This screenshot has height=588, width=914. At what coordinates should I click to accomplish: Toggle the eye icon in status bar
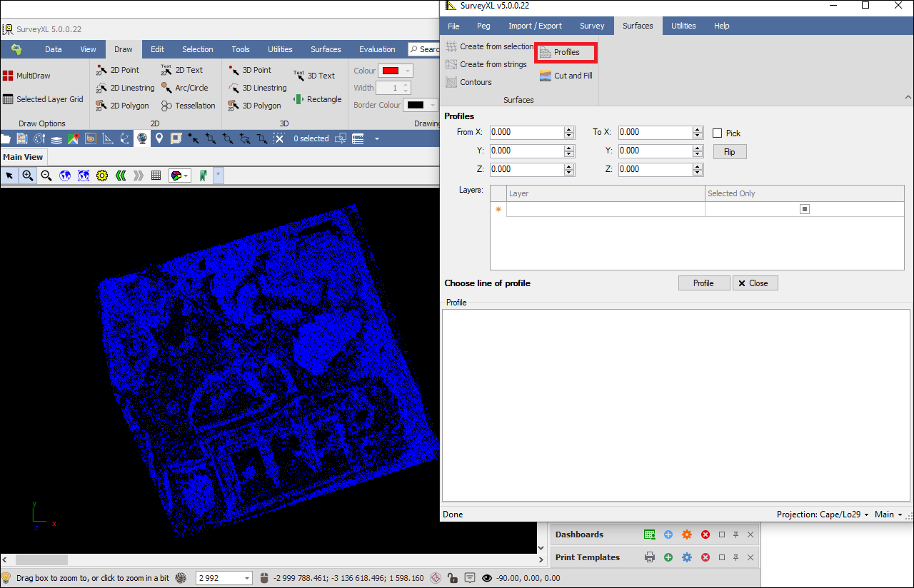[x=487, y=578]
